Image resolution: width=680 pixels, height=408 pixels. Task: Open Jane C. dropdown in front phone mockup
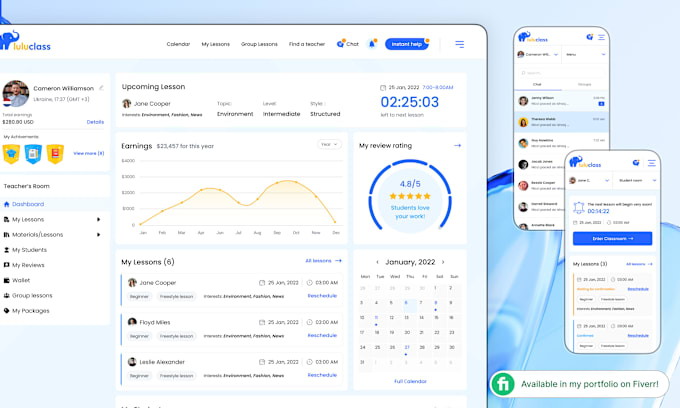point(589,180)
